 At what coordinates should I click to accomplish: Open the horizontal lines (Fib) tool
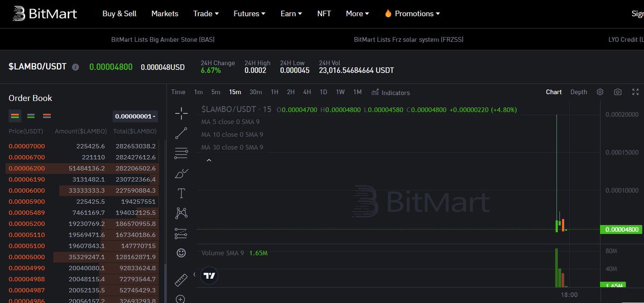[181, 153]
